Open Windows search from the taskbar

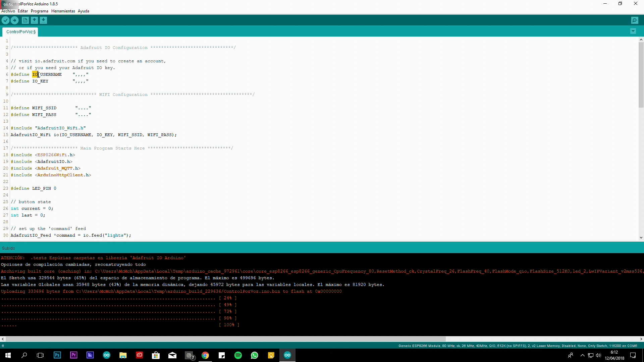(24, 355)
